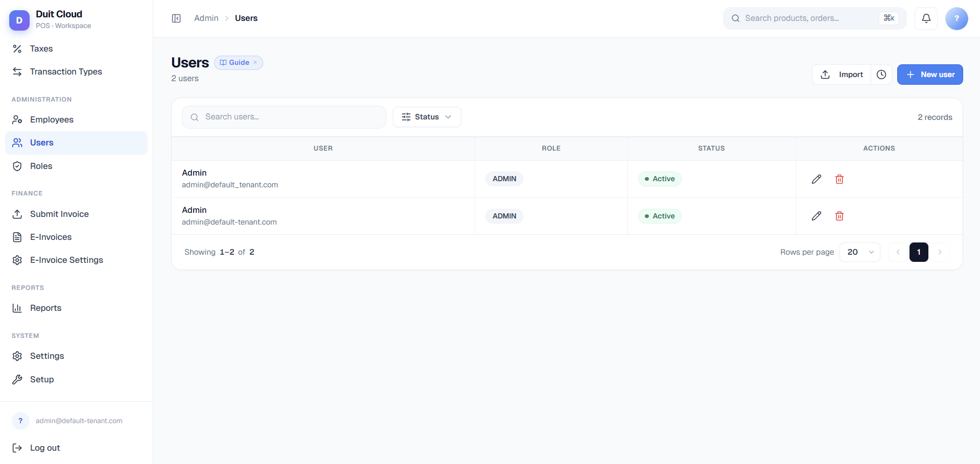Click admin@default-tenant.com in sidebar footer

(x=79, y=421)
